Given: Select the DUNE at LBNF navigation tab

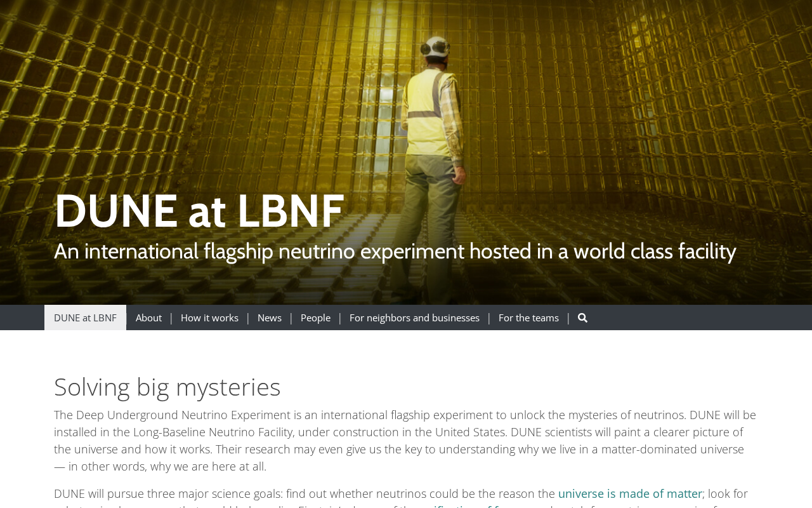Looking at the screenshot, I should tap(85, 317).
